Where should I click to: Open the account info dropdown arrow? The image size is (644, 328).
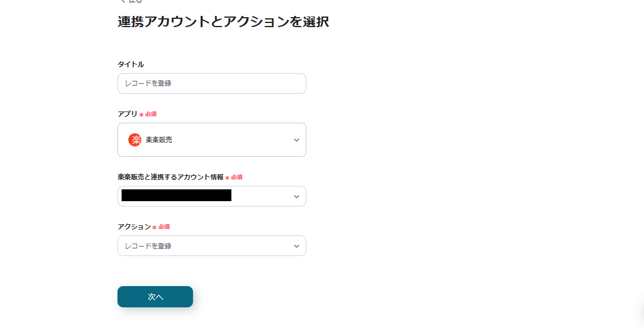point(296,196)
